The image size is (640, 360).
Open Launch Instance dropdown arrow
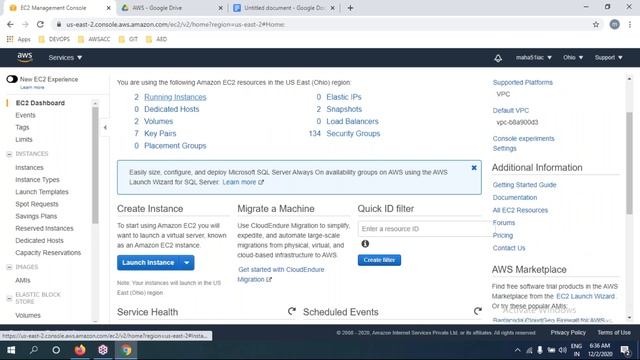[x=187, y=262]
